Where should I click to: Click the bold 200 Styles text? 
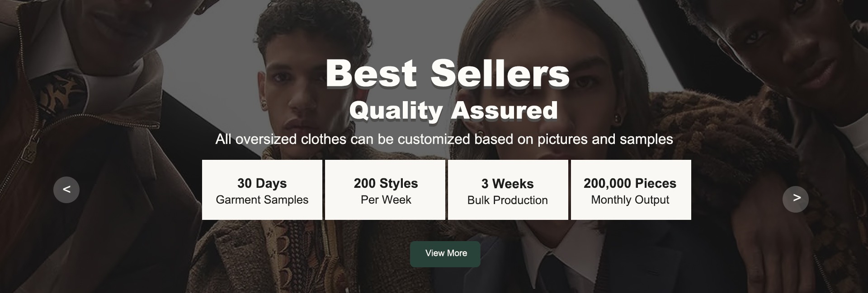pos(386,183)
